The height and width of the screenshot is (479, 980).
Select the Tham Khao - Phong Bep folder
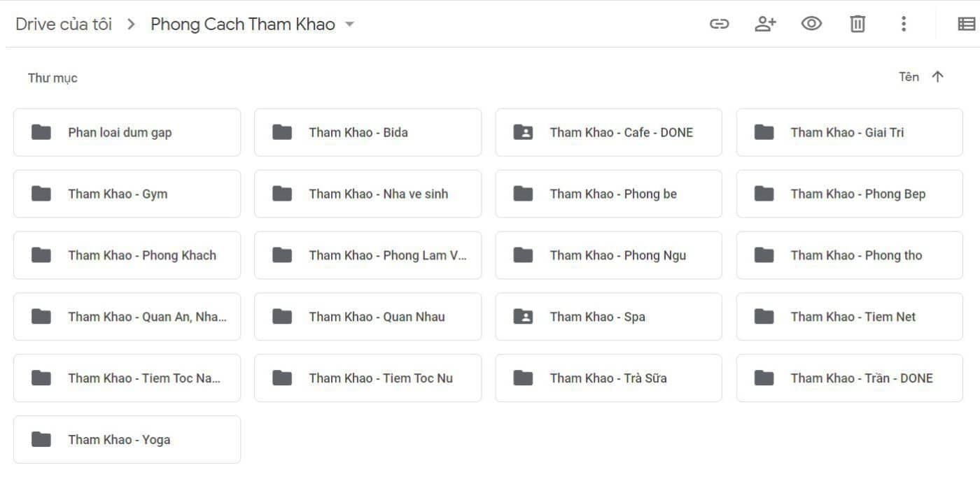click(x=849, y=194)
